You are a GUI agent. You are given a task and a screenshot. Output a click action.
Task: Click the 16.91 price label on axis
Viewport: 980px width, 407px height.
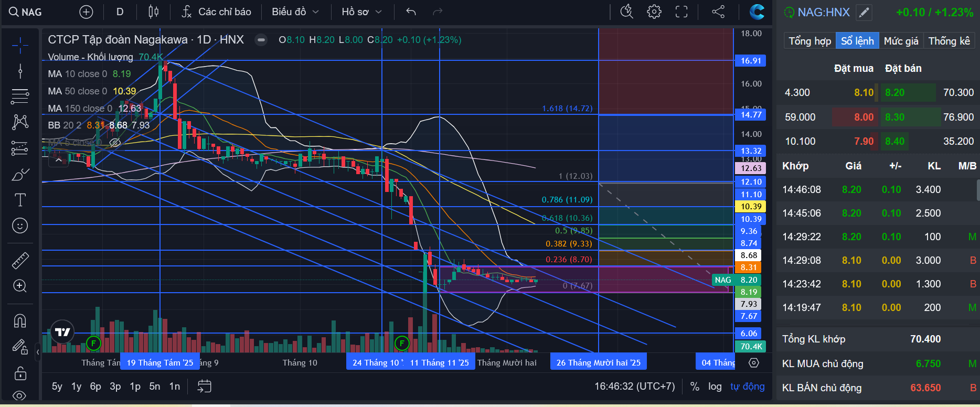751,61
